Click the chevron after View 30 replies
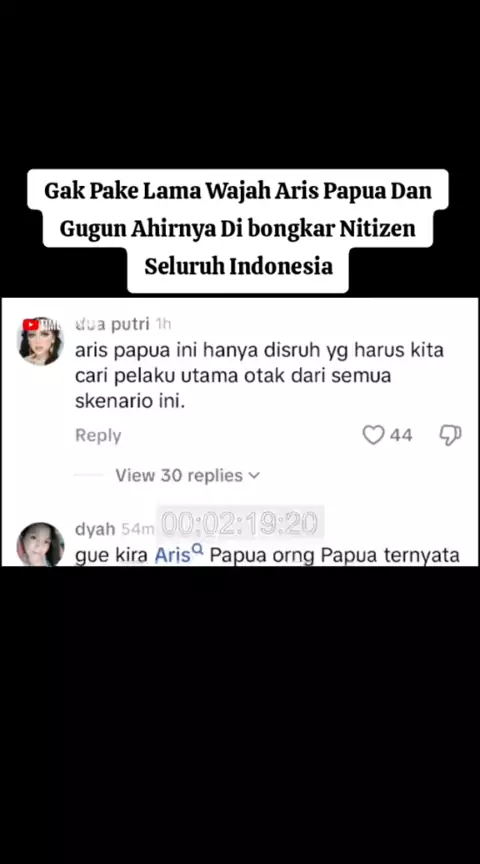The height and width of the screenshot is (864, 480). tap(254, 476)
